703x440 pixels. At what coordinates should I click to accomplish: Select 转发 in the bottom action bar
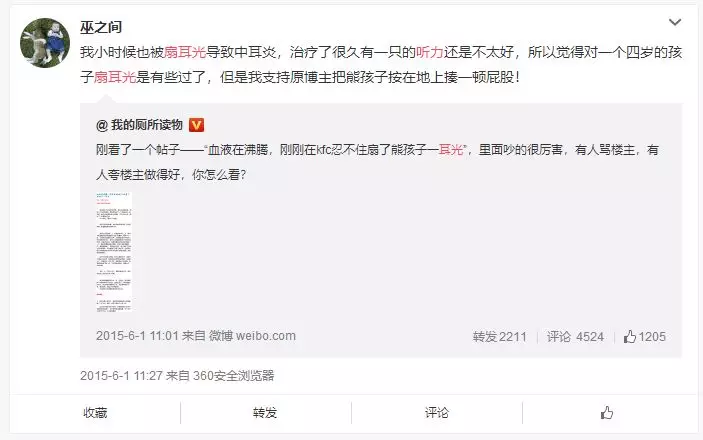click(265, 413)
